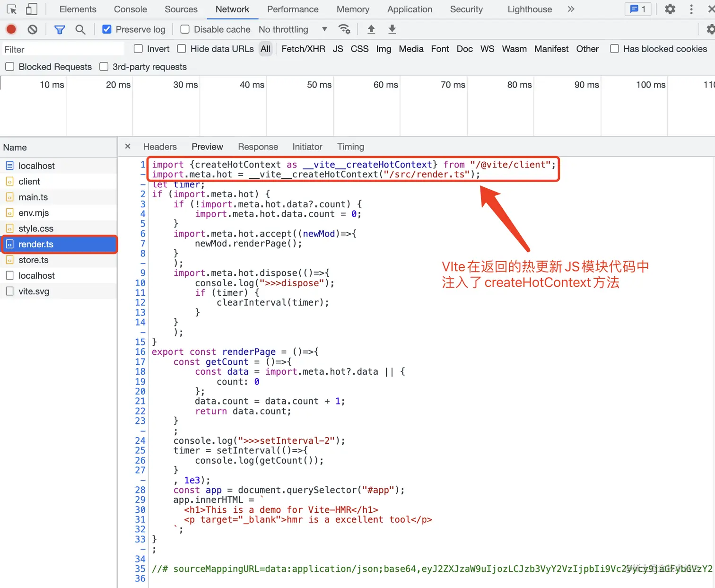
Task: Open the Lighthouse tab
Action: coord(530,9)
